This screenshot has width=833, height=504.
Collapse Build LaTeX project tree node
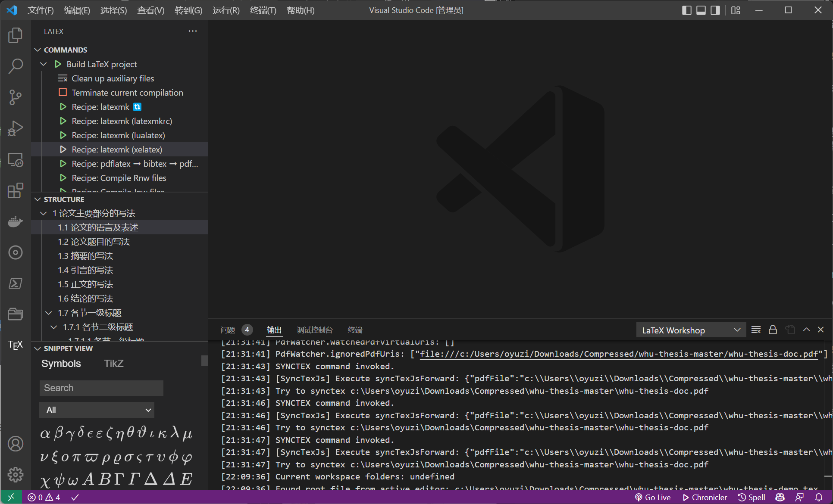[x=44, y=64]
